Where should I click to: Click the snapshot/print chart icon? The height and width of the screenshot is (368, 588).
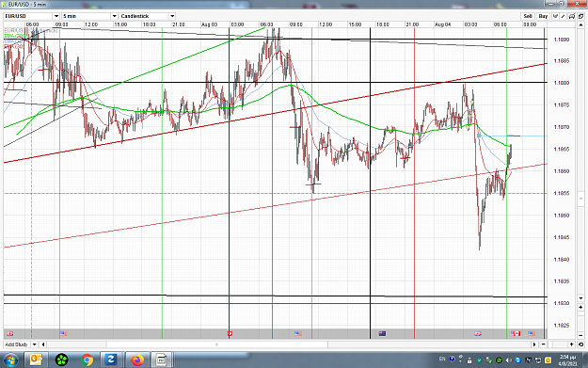click(x=572, y=16)
